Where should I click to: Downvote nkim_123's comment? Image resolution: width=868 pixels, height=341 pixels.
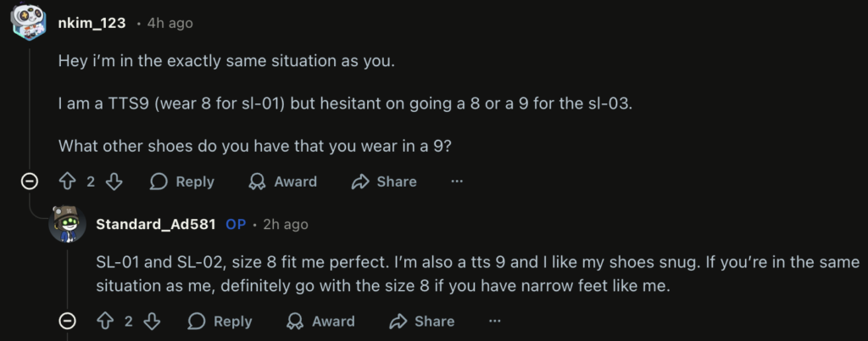pos(115,182)
